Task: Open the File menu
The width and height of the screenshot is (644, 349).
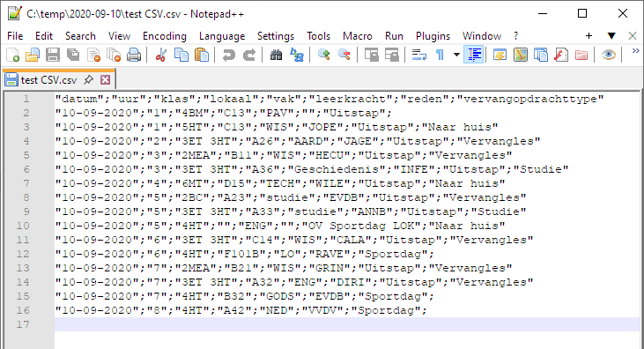Action: [x=15, y=36]
